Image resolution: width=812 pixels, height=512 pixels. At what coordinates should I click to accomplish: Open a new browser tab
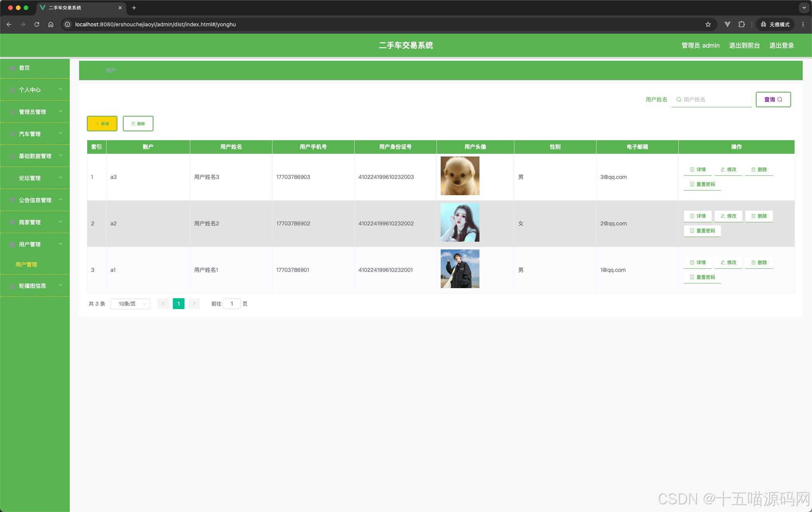pos(134,8)
